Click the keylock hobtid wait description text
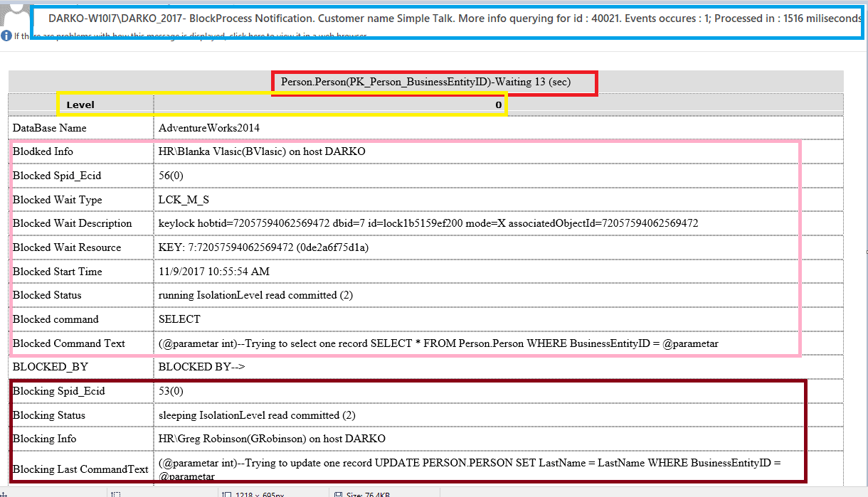This screenshot has width=868, height=497. tap(428, 223)
